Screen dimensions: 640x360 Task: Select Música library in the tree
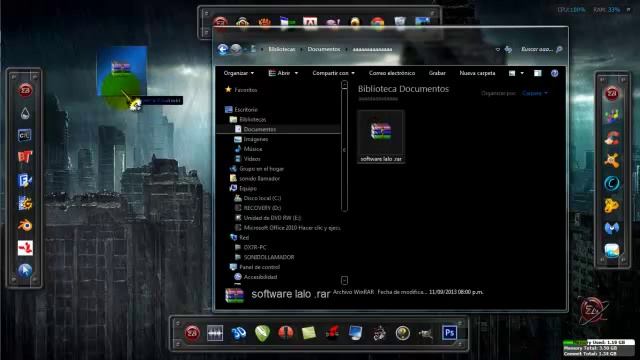(253, 149)
